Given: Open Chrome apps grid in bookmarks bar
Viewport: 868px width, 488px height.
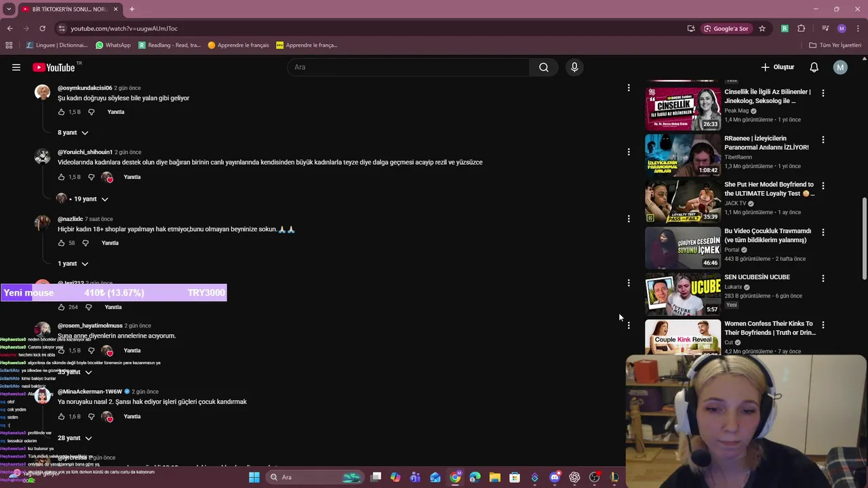Looking at the screenshot, I should tap(9, 45).
